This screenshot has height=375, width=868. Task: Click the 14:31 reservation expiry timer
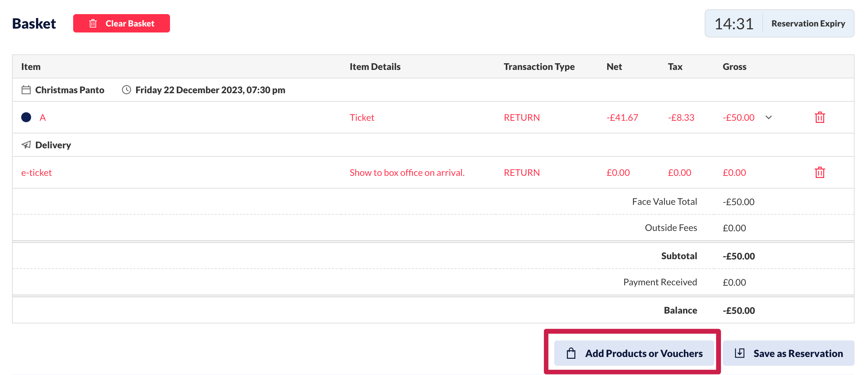pyautogui.click(x=734, y=24)
